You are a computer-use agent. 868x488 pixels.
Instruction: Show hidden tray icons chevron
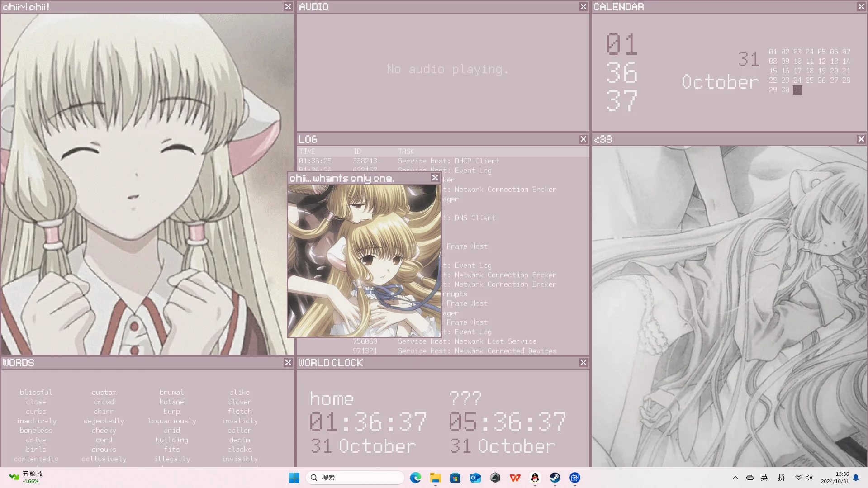[x=735, y=478]
